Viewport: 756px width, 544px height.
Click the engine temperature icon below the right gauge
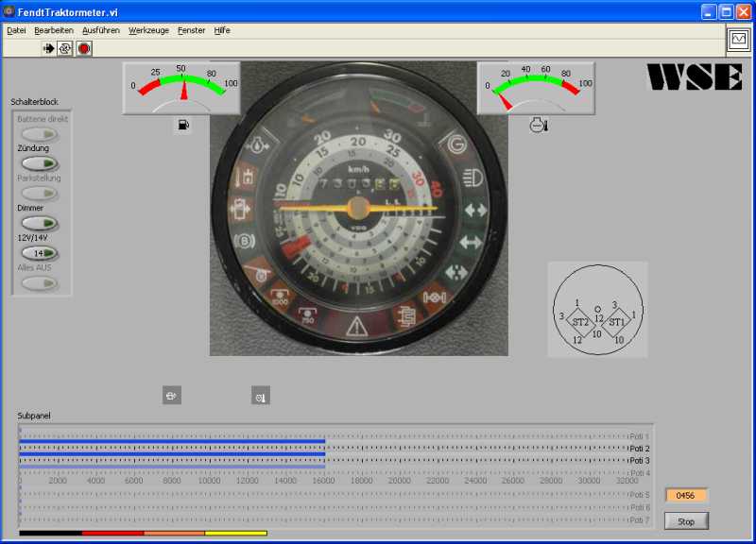[538, 125]
